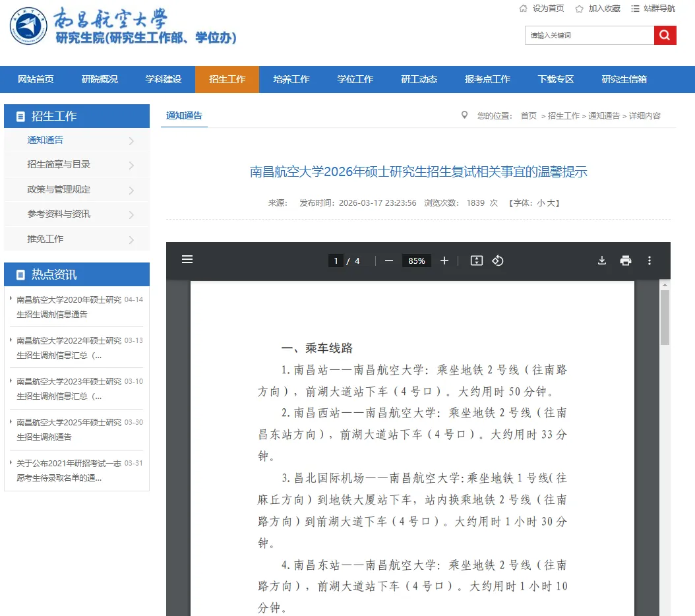Open 学位工作 navigation item
Viewport: 695px width, 616px height.
355,79
